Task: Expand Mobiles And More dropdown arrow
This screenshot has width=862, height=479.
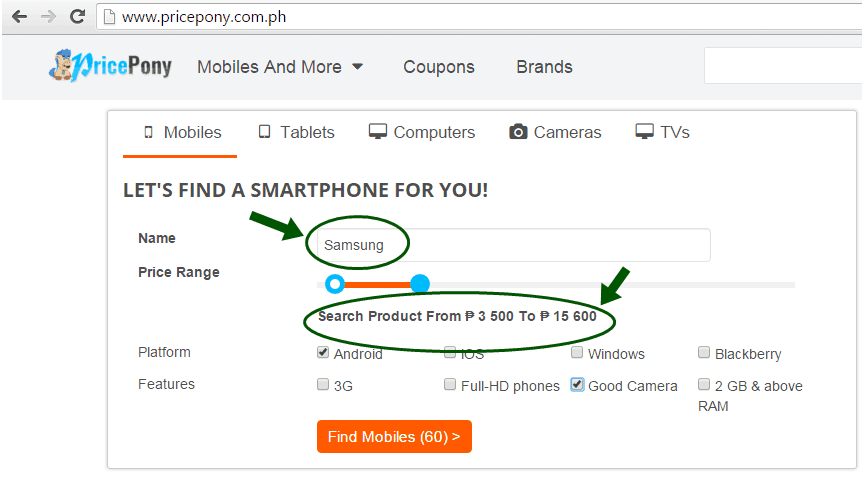Action: pyautogui.click(x=357, y=67)
